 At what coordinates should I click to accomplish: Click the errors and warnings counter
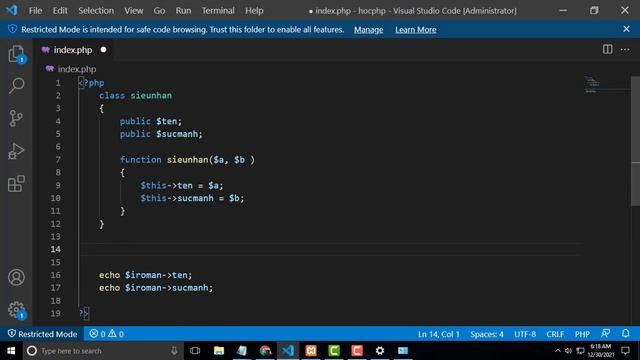coord(107,334)
